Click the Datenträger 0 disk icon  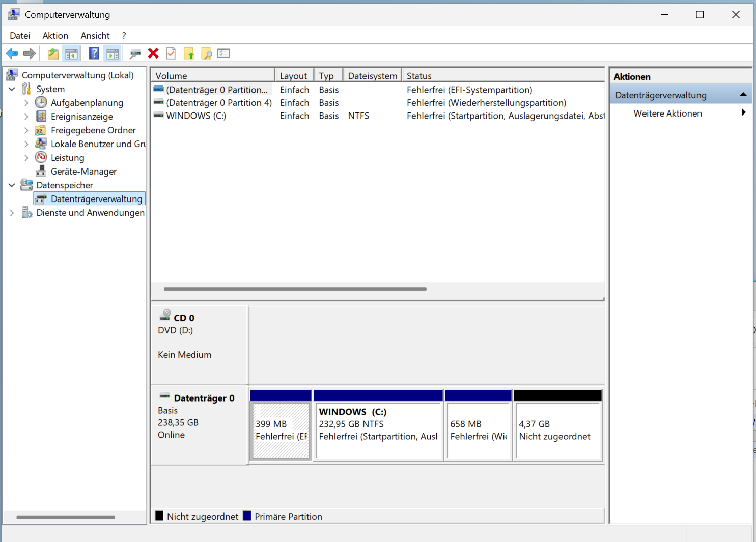(164, 395)
